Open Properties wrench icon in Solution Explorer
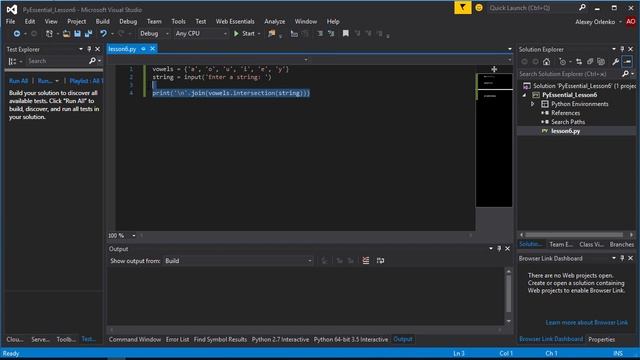This screenshot has width=640, height=360. (615, 62)
